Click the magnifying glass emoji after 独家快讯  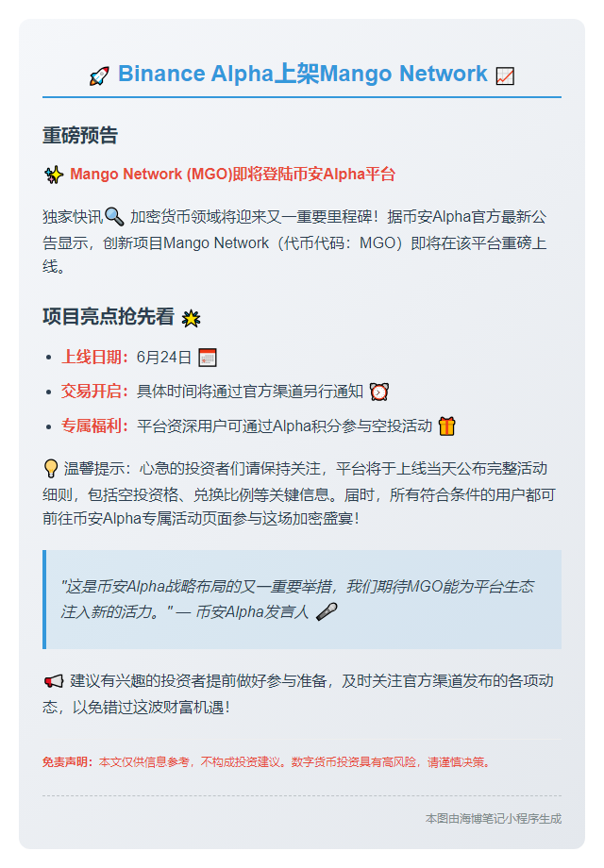pyautogui.click(x=114, y=216)
